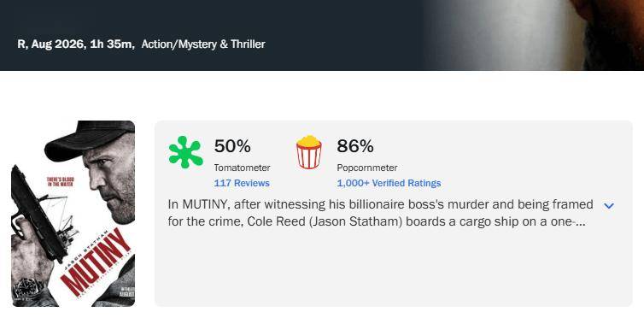Screen dimensions: 644x318
Task: Click the green splat Tomatometer icon
Action: [185, 152]
